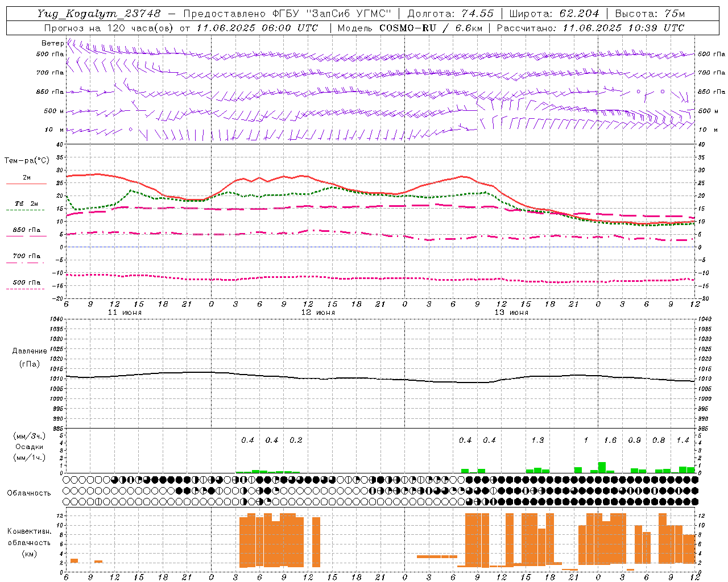Screen dimensions: 728x582
Task: Click the Ветер panel label
Action: pyautogui.click(x=52, y=43)
